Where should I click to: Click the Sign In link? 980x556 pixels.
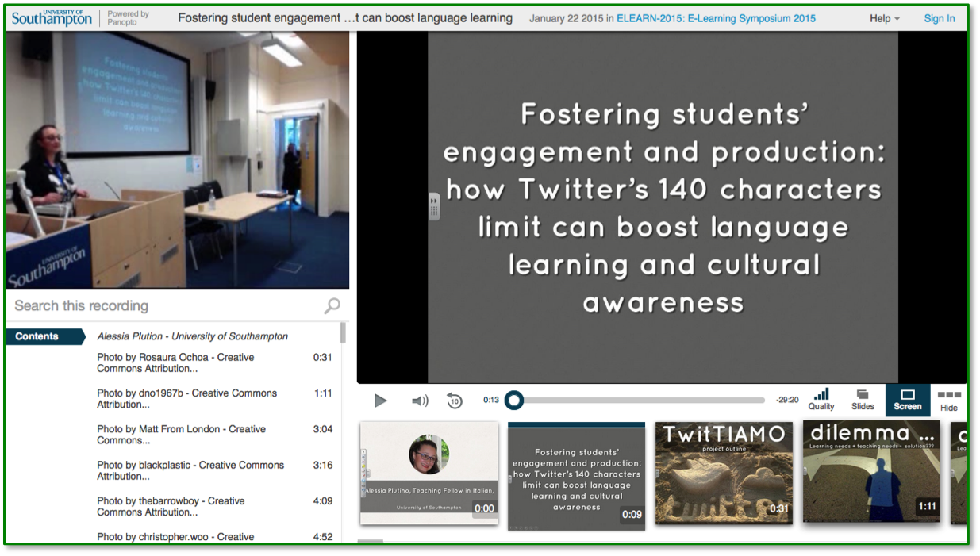pyautogui.click(x=940, y=18)
